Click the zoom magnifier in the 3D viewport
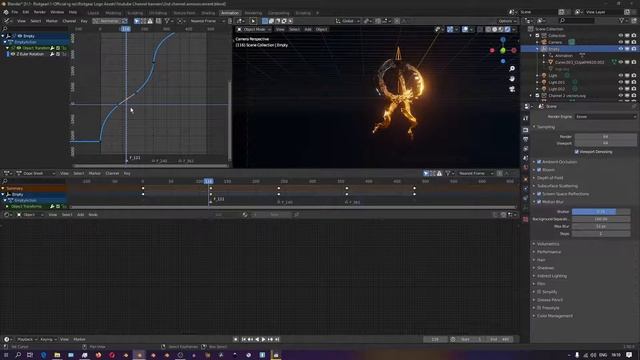 [512, 69]
